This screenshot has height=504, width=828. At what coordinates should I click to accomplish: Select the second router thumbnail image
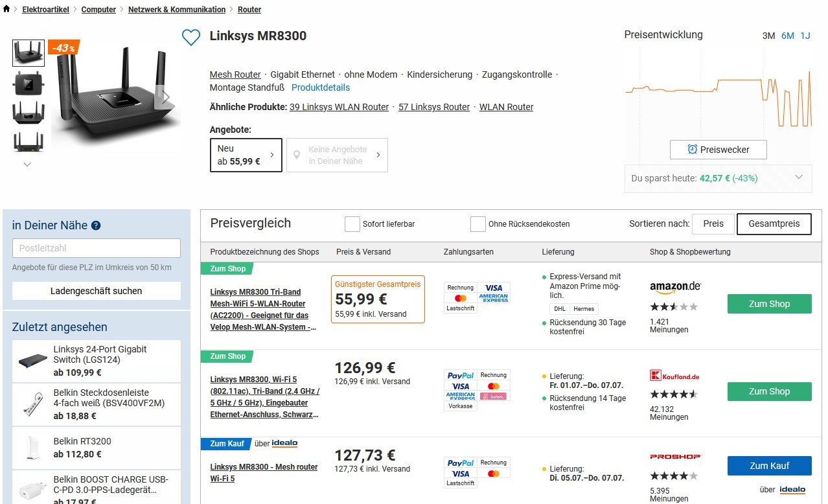pyautogui.click(x=29, y=83)
